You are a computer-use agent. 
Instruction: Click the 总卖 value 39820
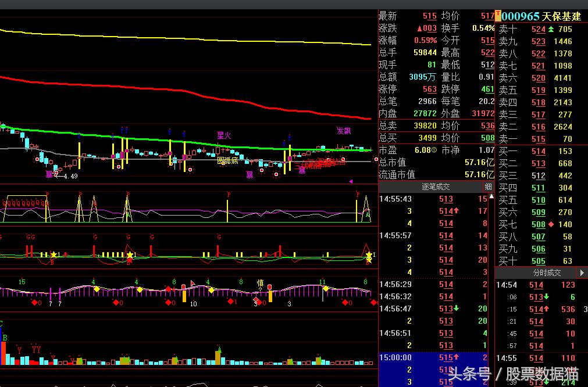425,126
